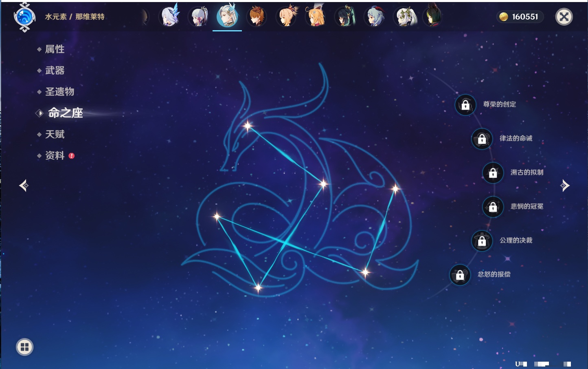This screenshot has height=369, width=588.
Task: Open the 武器 weapon tab
Action: [55, 71]
